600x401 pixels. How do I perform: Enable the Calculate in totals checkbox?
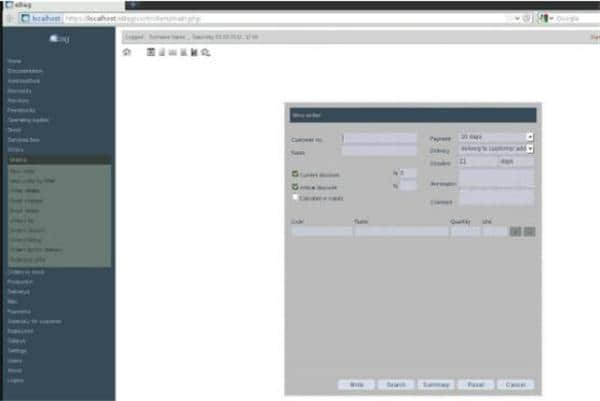(x=295, y=197)
